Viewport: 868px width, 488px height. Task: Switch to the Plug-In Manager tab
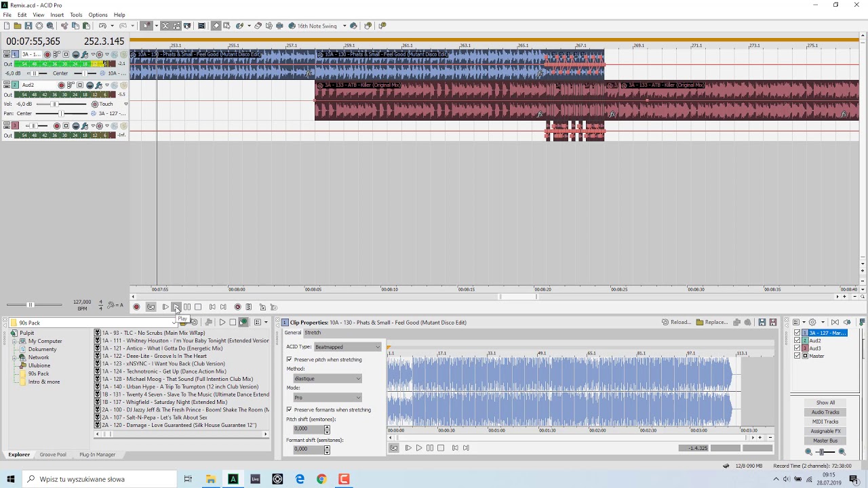coord(97,455)
